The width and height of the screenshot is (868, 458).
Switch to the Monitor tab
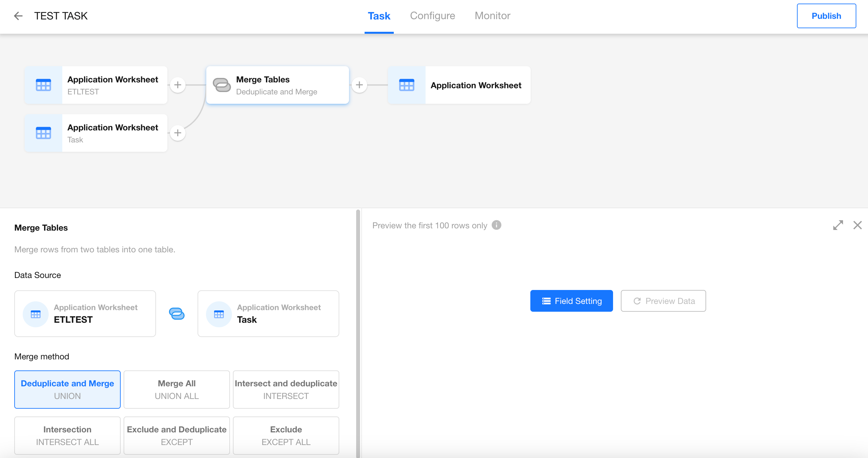point(492,16)
